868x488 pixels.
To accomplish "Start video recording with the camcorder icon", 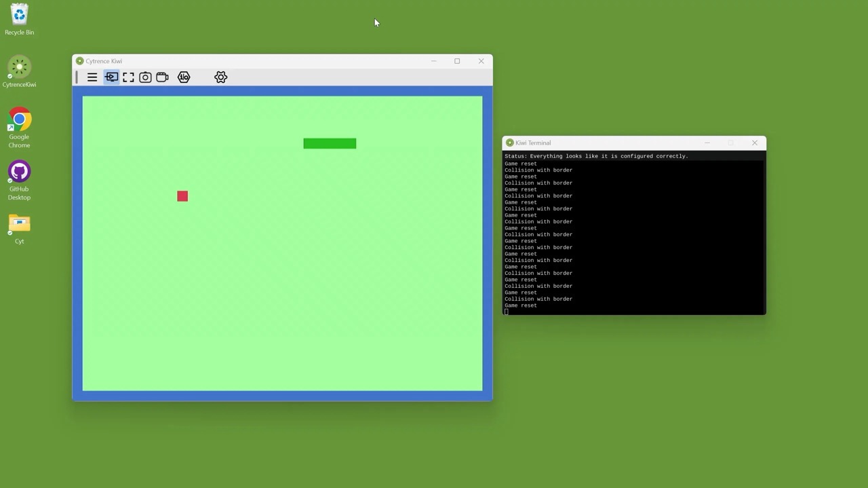I will coord(162,77).
